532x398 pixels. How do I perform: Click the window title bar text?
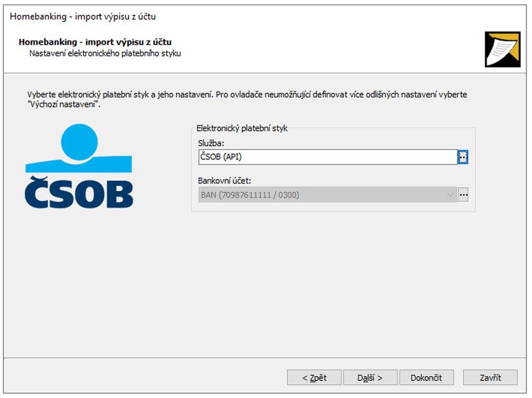82,16
